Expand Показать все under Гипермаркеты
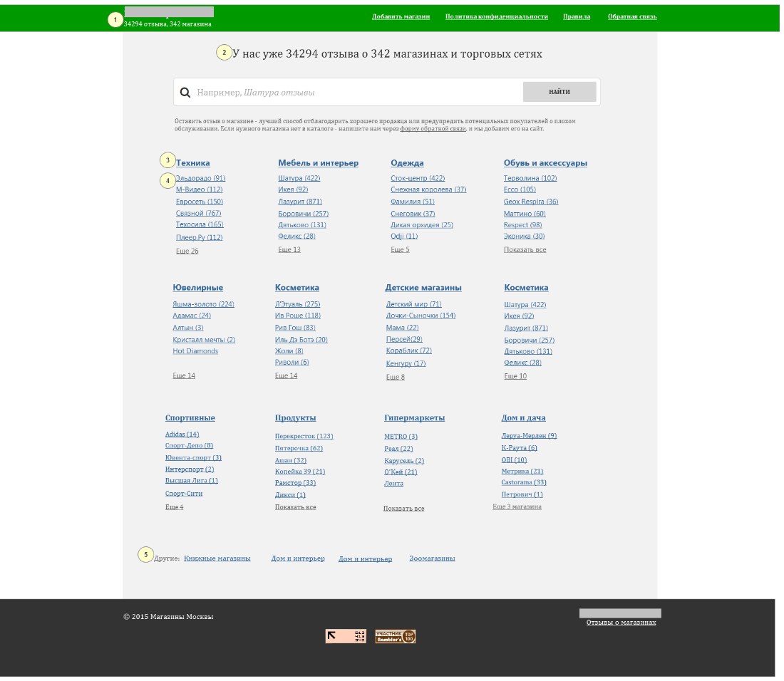Screen dimensions: 784x681 click(403, 508)
